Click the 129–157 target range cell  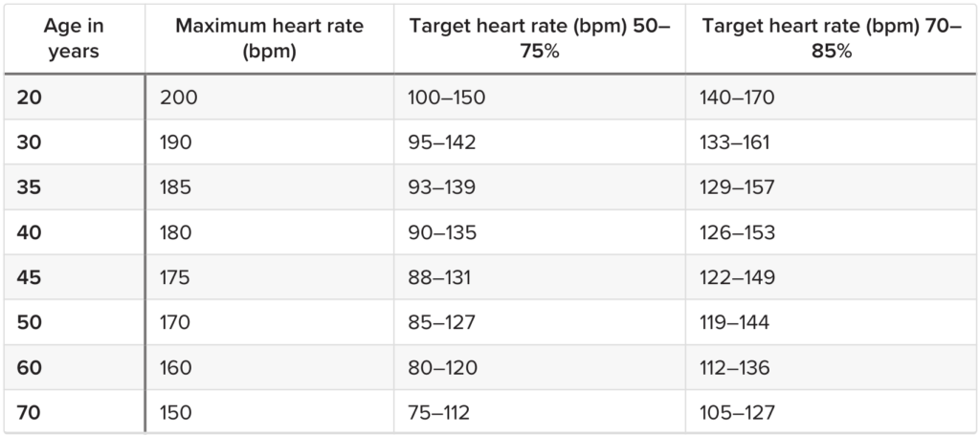coord(738,187)
